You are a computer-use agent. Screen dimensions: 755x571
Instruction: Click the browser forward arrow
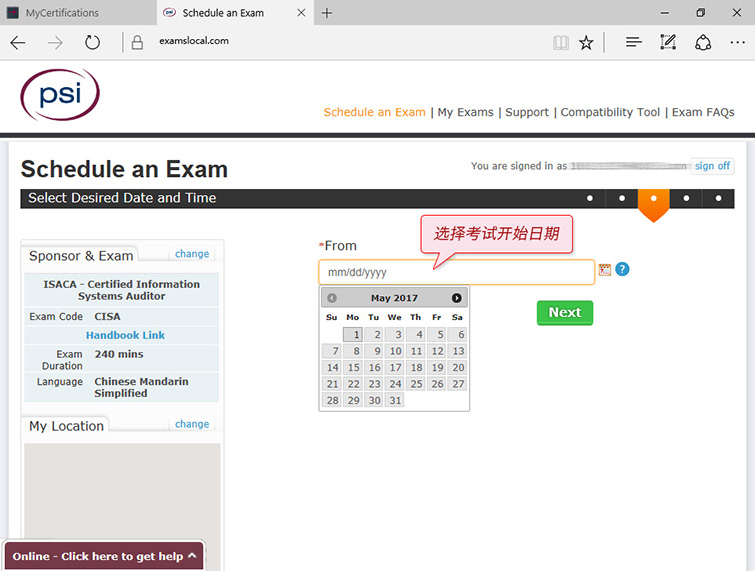[55, 43]
